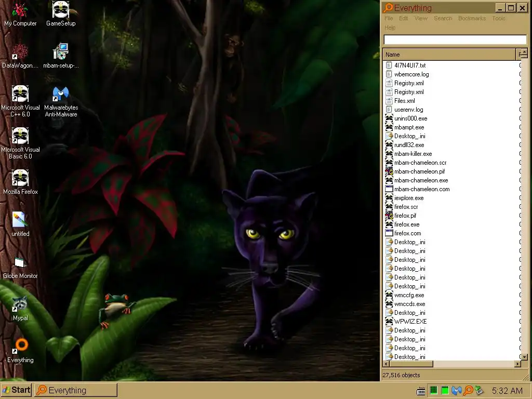Select the firefox.exe result

407,224
